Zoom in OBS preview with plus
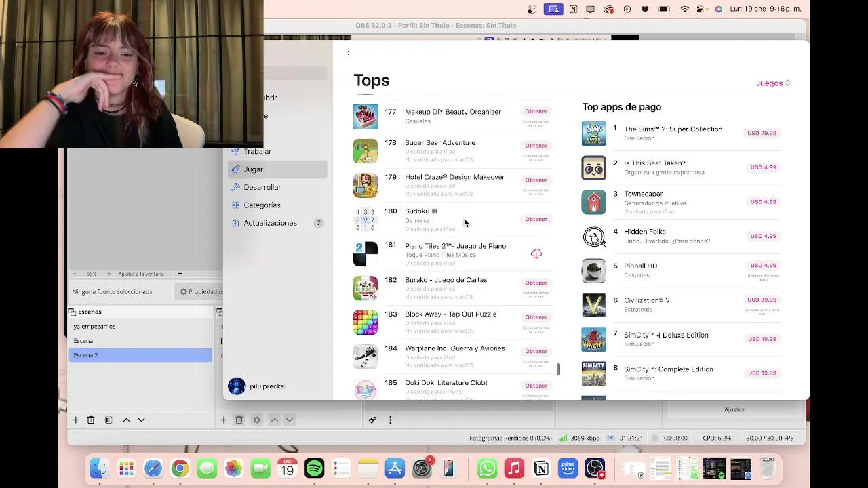Screen dimensions: 868x488 [x=108, y=274]
